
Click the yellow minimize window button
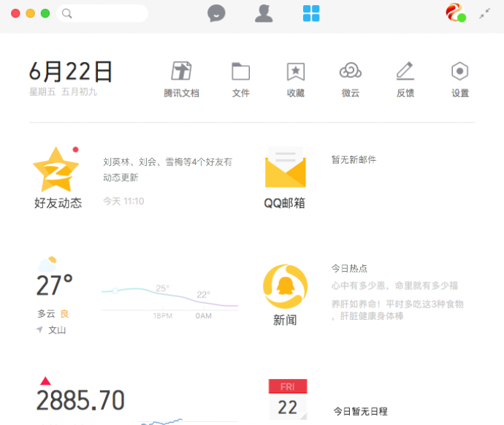(31, 13)
